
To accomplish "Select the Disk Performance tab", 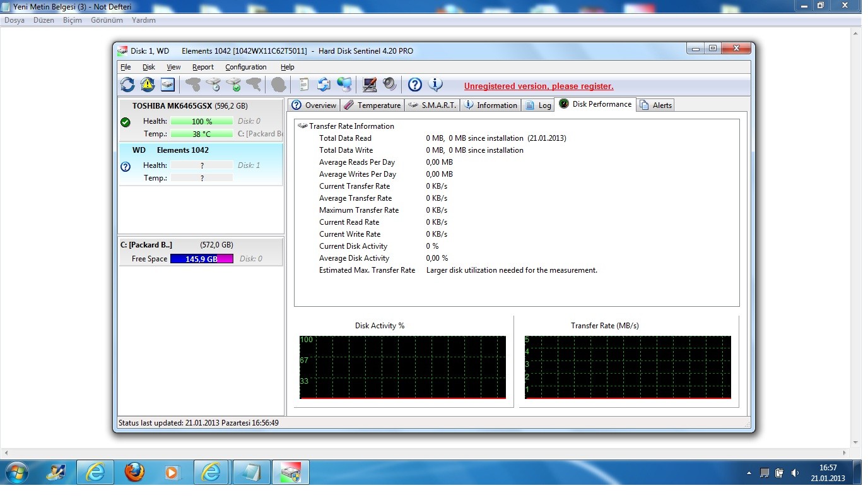I will click(595, 104).
